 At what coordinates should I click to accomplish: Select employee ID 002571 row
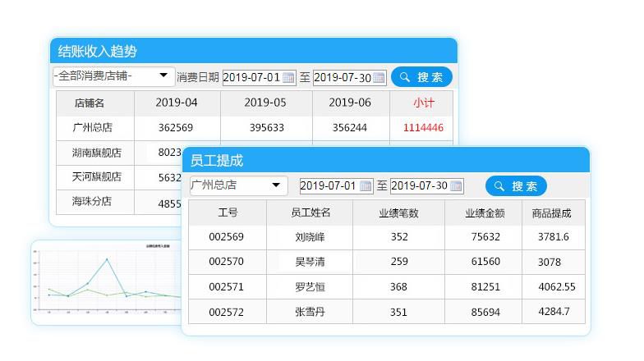click(x=226, y=287)
